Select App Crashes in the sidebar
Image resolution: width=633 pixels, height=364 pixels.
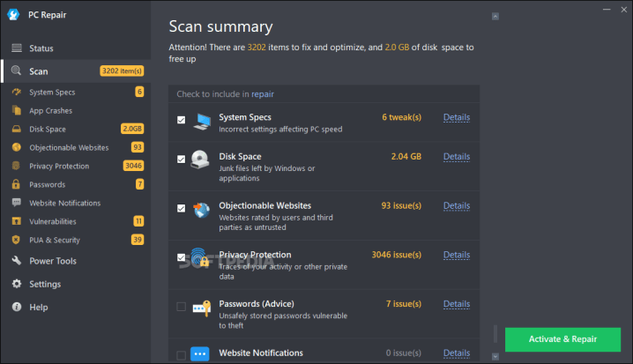(76, 110)
